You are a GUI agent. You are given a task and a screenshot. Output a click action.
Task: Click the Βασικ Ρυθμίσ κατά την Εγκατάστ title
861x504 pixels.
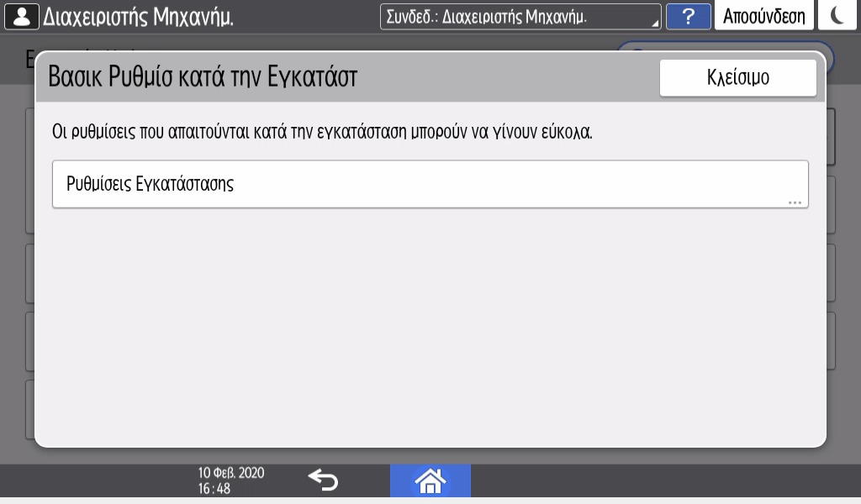(x=203, y=77)
